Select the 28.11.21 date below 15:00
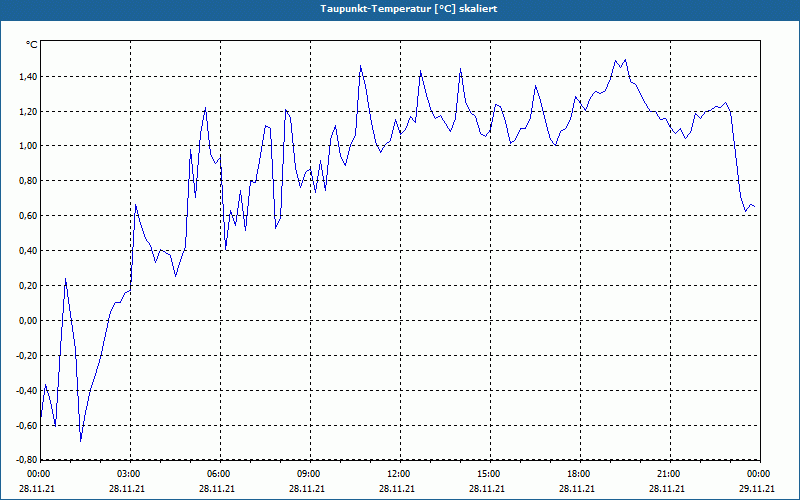 click(x=488, y=488)
